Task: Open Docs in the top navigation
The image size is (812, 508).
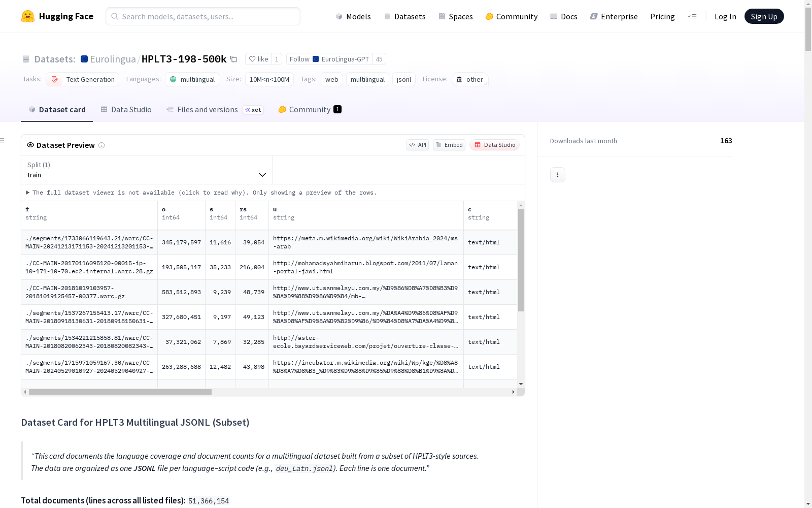Action: (564, 16)
